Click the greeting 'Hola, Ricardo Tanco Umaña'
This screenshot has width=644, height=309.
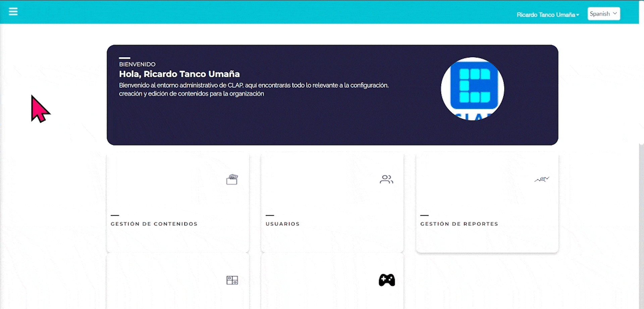click(x=179, y=74)
